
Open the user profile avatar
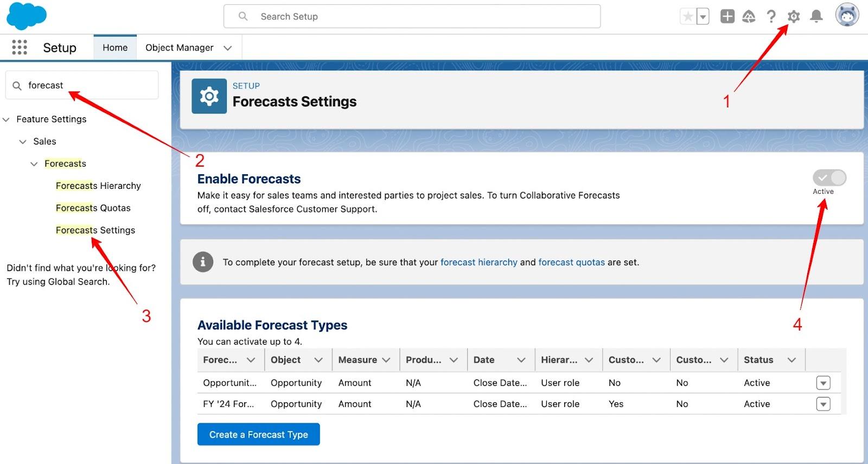pos(847,15)
